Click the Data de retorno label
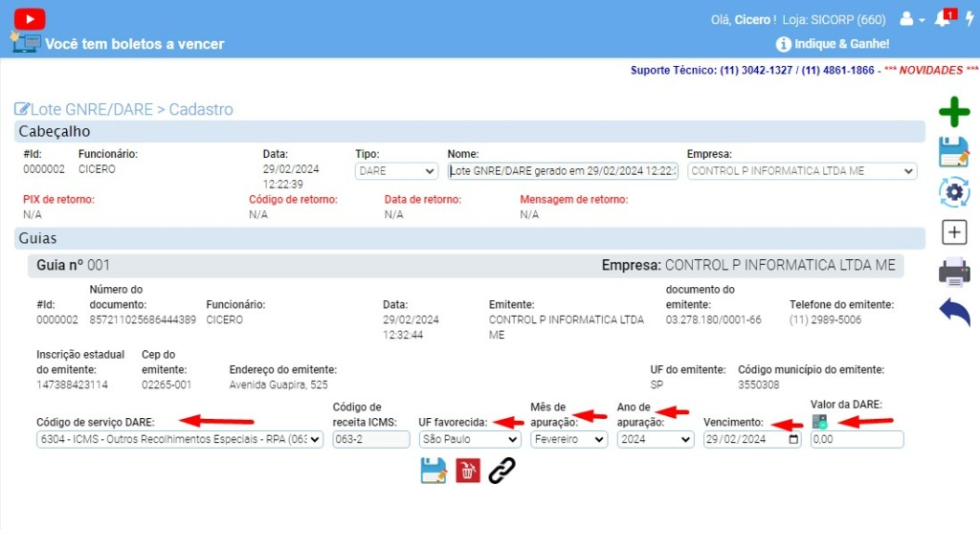The height and width of the screenshot is (549, 980). (x=422, y=200)
